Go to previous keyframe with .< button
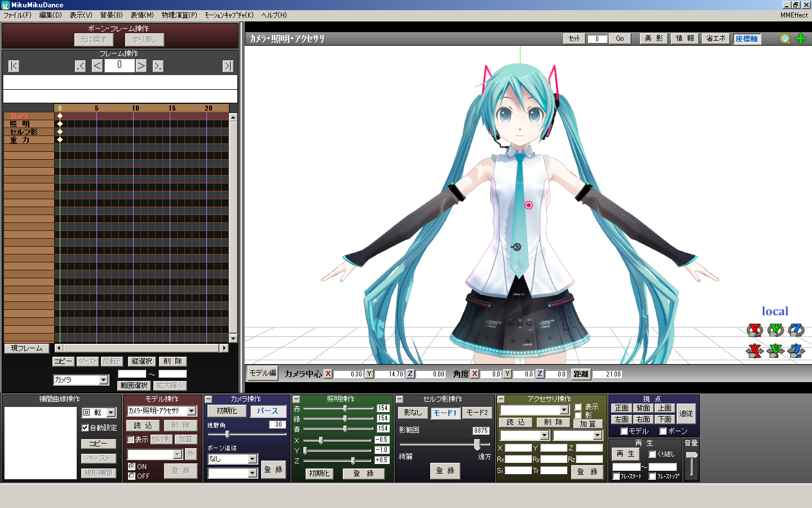This screenshot has height=508, width=812. click(x=80, y=66)
